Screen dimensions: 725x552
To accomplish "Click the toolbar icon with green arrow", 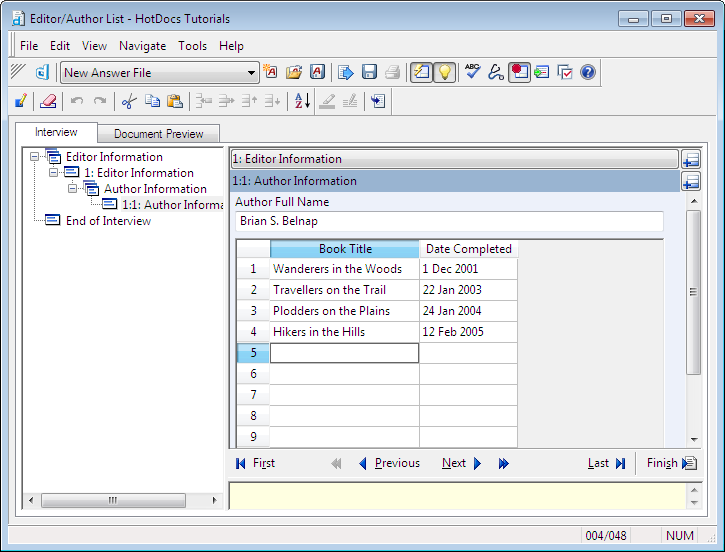I will click(541, 72).
